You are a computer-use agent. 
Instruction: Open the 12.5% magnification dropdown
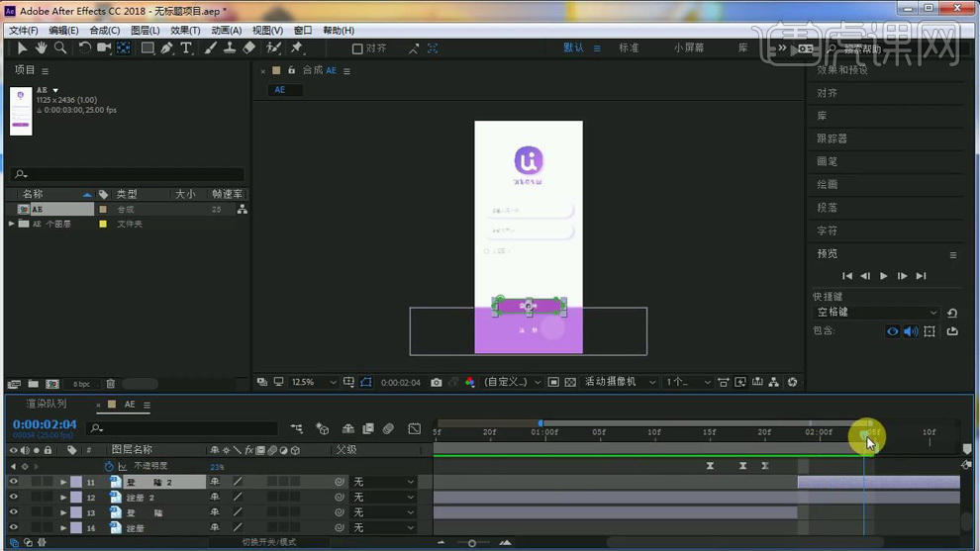314,382
